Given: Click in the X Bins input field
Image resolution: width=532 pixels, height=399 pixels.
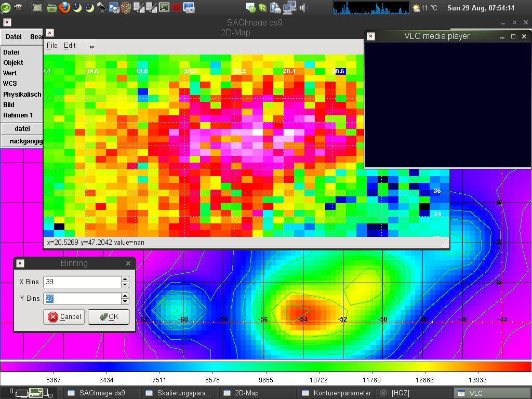Looking at the screenshot, I should coord(82,282).
